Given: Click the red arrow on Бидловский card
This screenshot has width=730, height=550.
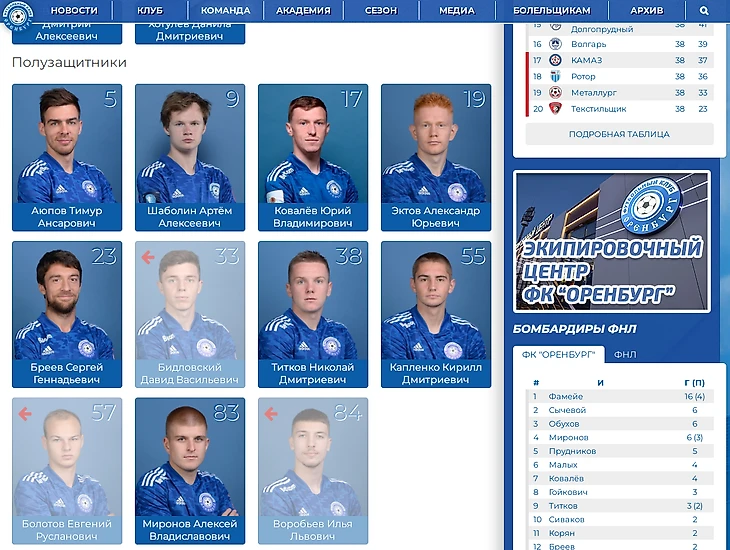Looking at the screenshot, I should coord(148,257).
